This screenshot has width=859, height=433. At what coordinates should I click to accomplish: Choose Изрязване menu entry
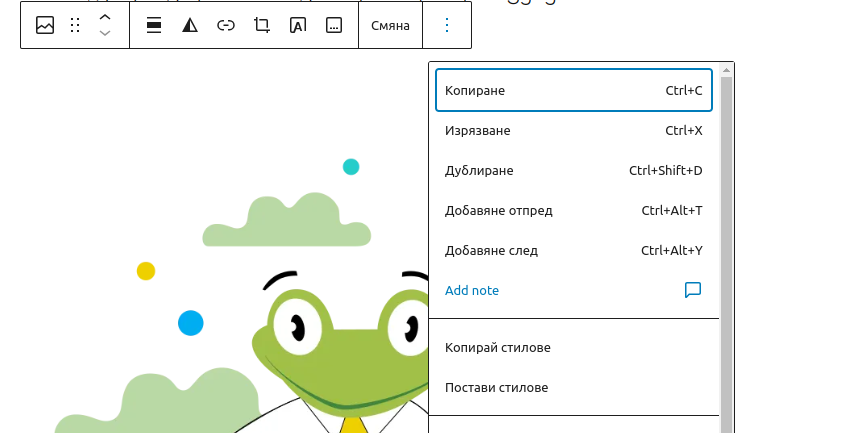tap(573, 131)
